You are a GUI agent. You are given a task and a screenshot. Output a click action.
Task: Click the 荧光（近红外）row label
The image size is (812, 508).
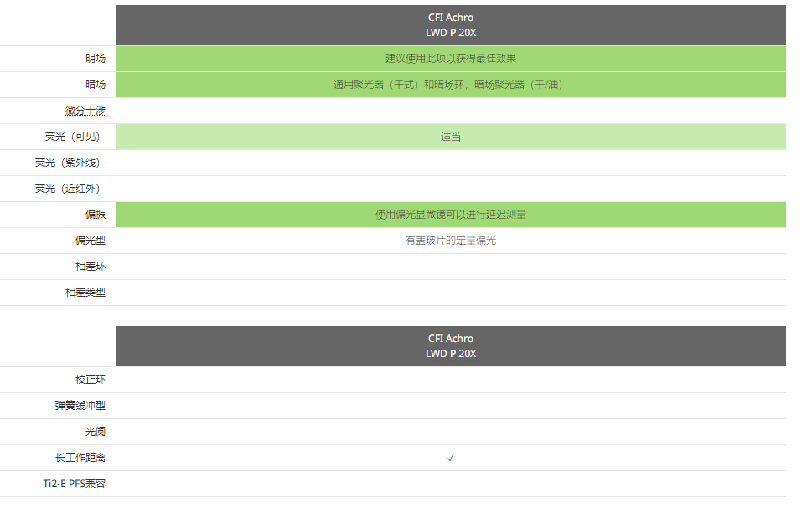click(67, 189)
